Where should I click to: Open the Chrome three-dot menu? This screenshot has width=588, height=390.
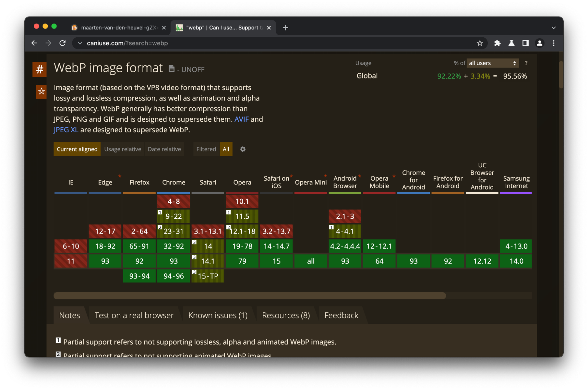tap(554, 43)
